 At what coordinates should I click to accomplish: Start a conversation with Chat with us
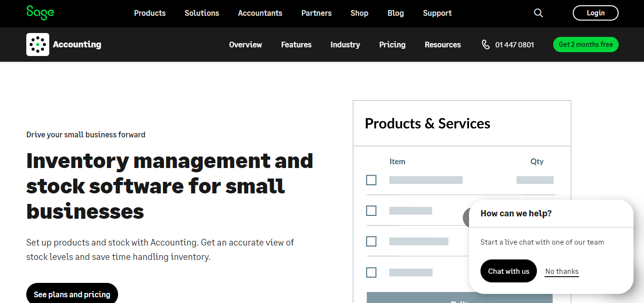(x=508, y=270)
